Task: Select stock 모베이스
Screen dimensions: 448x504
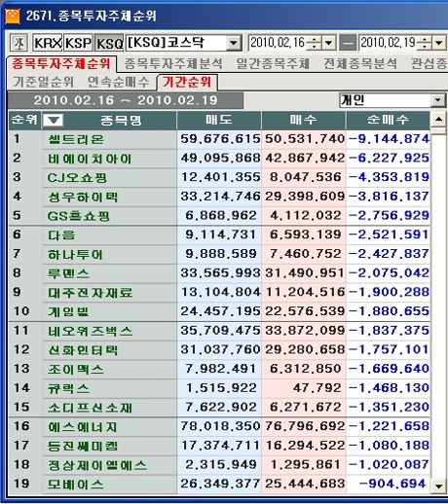Action: (76, 485)
